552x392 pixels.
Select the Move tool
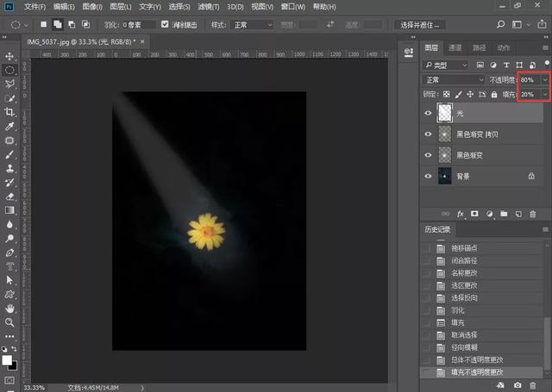pos(9,54)
